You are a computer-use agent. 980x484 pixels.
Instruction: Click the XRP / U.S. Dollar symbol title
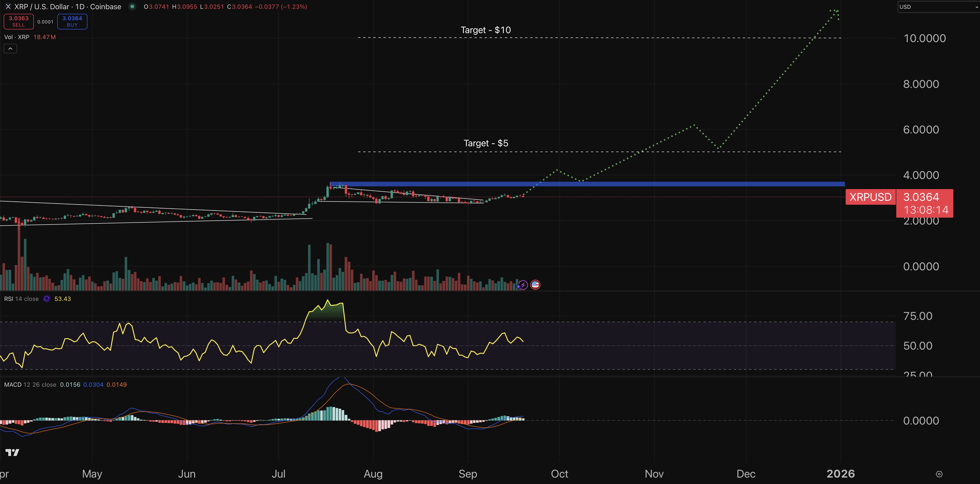(x=68, y=6)
